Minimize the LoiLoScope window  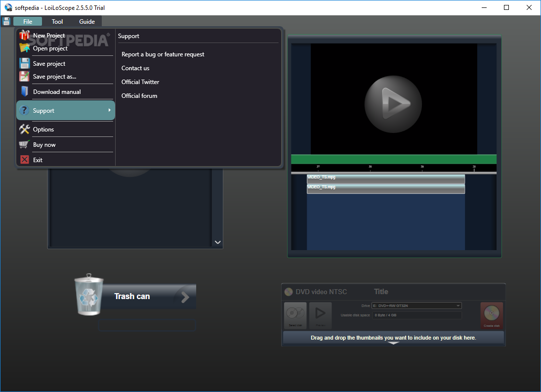[x=484, y=7]
